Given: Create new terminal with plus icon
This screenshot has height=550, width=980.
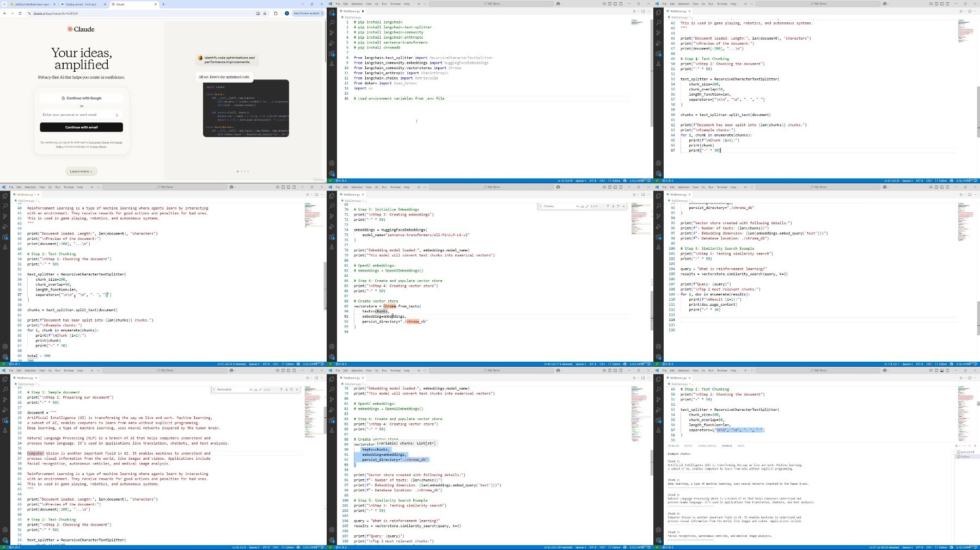Looking at the screenshot, I should pyautogui.click(x=956, y=446).
